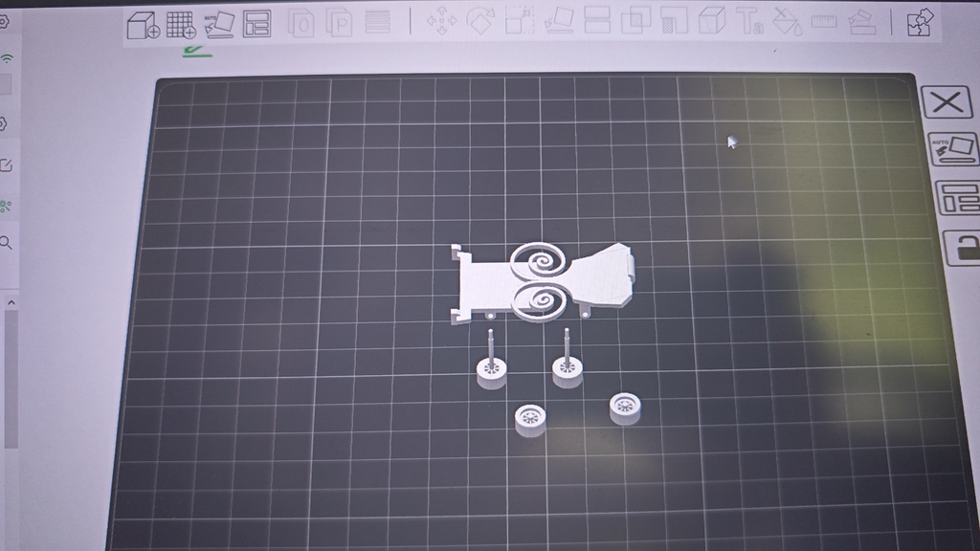Click the search magnifier icon in sidebar
Screen dimensions: 980x551
point(7,243)
